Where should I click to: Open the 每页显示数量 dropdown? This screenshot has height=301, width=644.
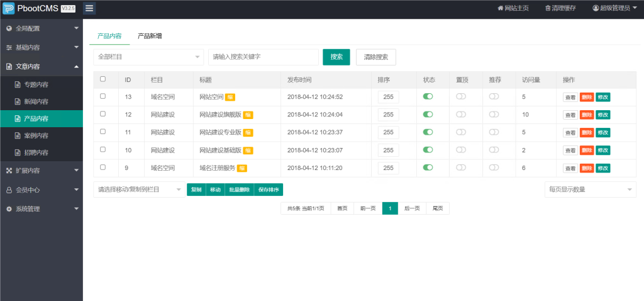(x=590, y=190)
